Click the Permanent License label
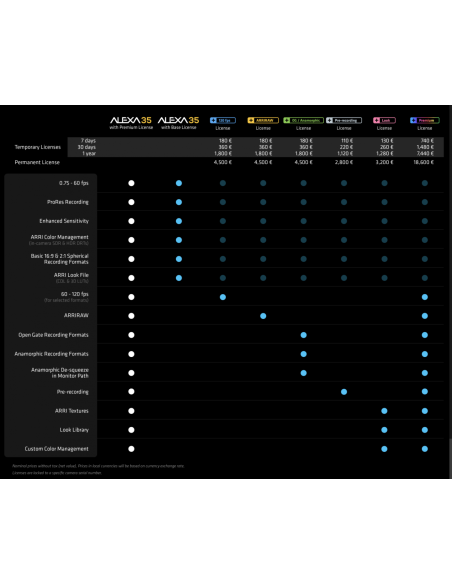The image size is (452, 584). tap(37, 162)
